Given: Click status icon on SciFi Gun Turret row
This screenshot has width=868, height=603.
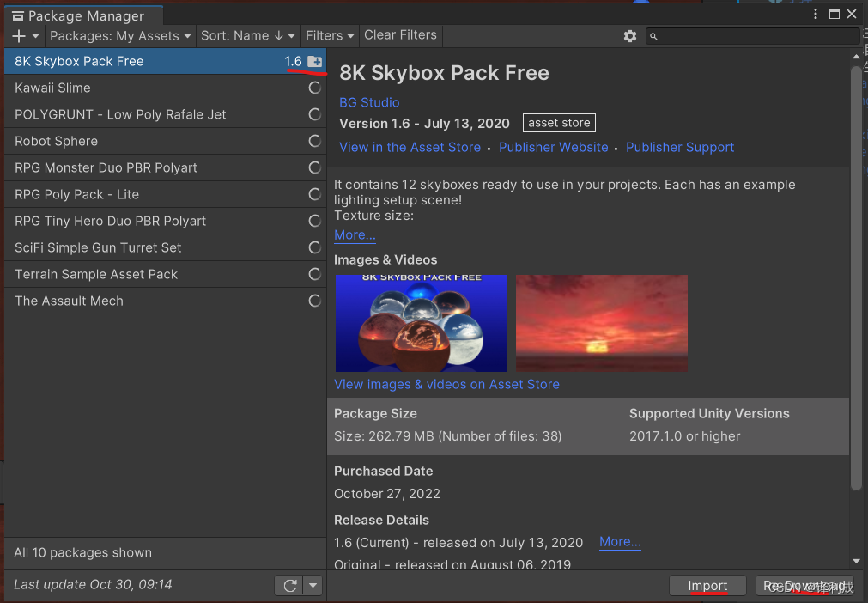Looking at the screenshot, I should tap(314, 247).
